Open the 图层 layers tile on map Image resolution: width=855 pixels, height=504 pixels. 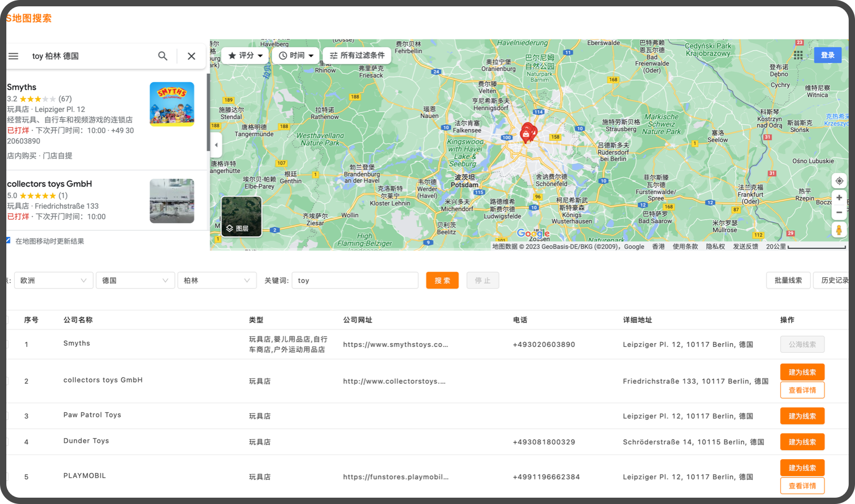point(241,216)
